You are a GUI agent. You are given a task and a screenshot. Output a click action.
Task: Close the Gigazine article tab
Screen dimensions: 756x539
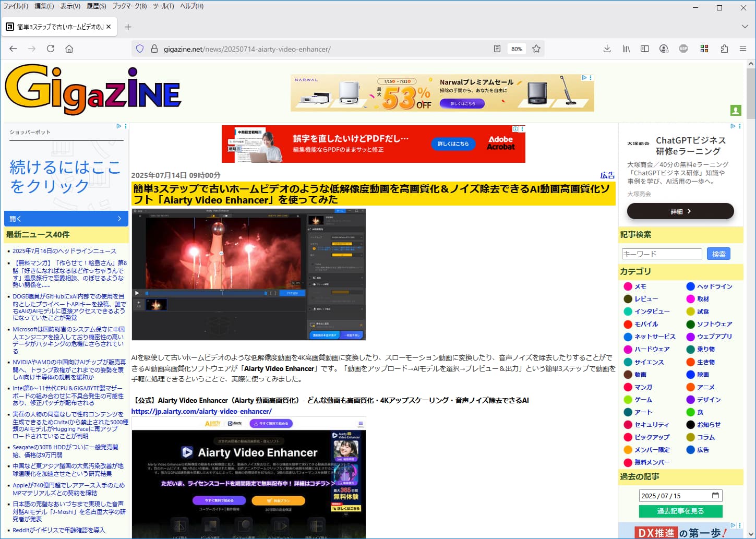109,27
